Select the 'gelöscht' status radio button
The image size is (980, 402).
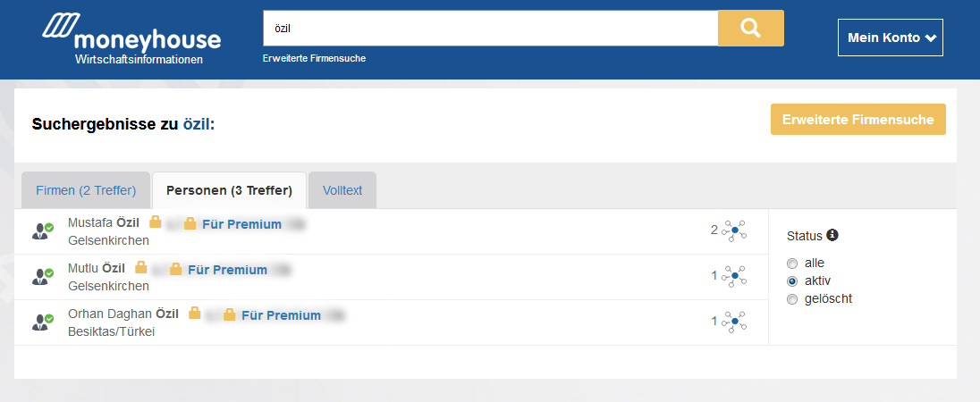pyautogui.click(x=792, y=299)
